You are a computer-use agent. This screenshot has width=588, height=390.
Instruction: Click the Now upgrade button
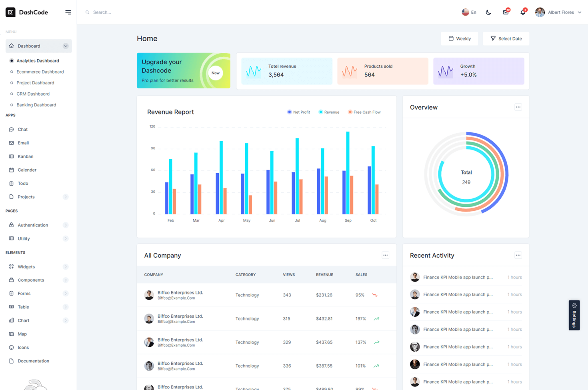(x=216, y=73)
